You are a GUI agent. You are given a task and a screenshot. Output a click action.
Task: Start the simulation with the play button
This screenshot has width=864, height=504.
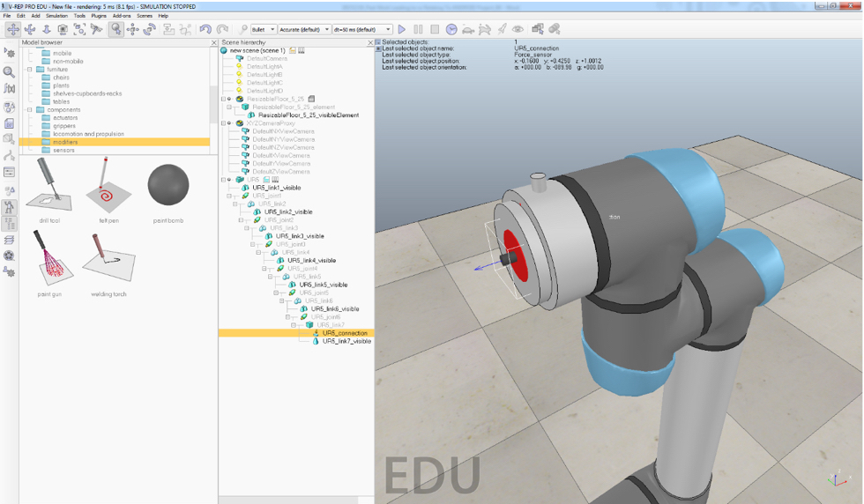click(402, 29)
